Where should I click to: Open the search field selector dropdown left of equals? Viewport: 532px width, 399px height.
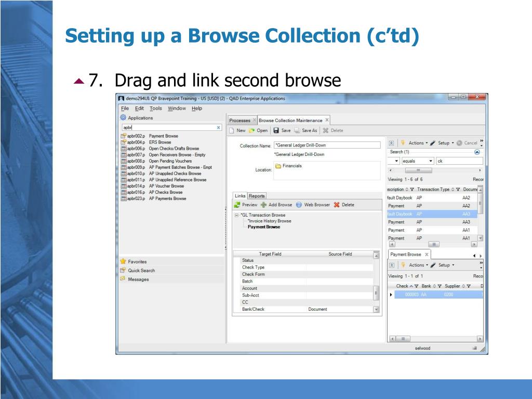click(x=396, y=161)
